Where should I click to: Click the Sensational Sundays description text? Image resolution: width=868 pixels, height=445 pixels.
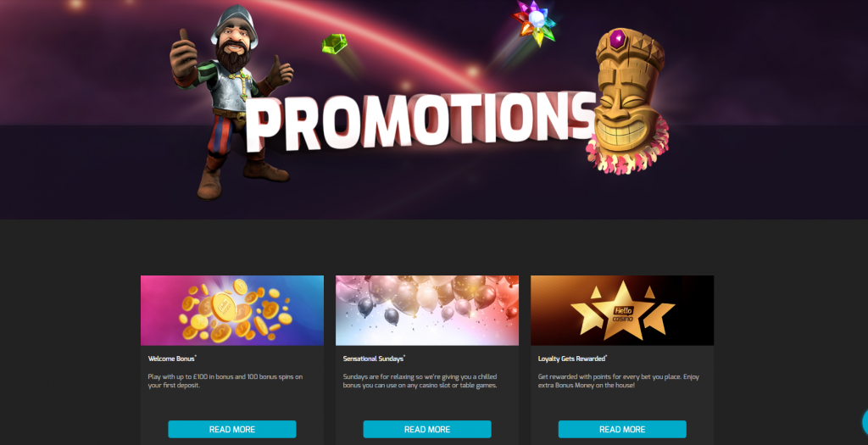[420, 381]
